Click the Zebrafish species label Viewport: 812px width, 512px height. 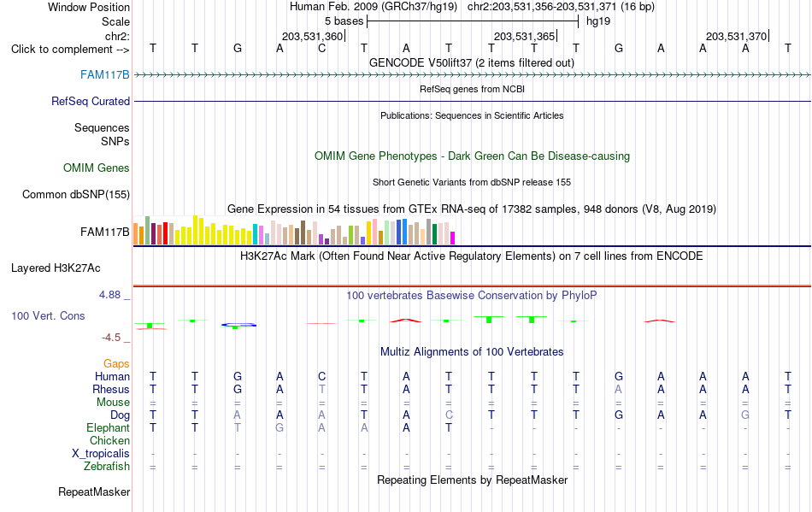pyautogui.click(x=107, y=466)
